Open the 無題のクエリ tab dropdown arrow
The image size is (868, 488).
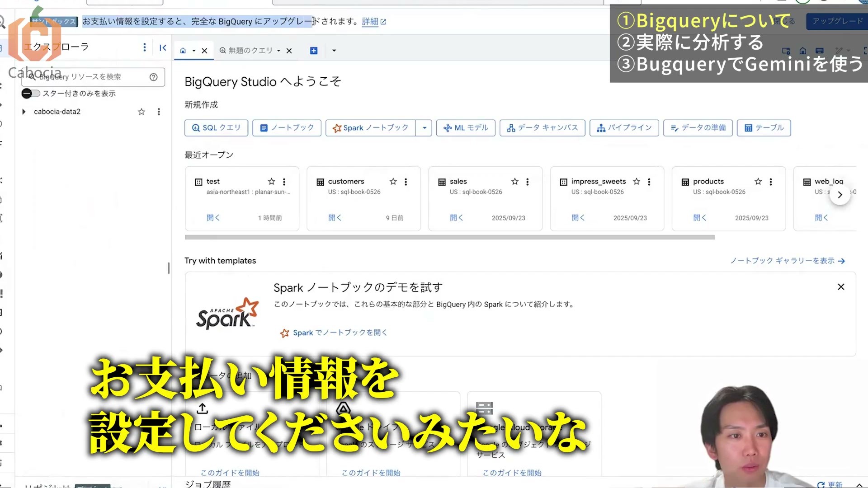[278, 51]
